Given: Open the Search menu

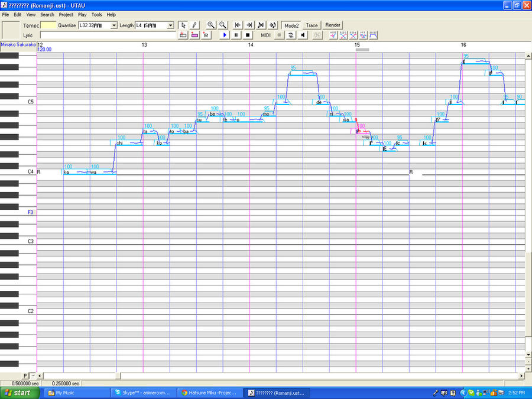Looking at the screenshot, I should (47, 15).
